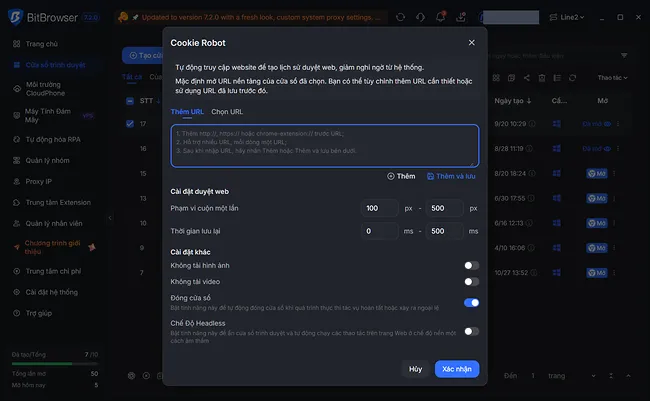
Task: Click the Trung tâm chi phí sidebar icon
Action: (x=17, y=271)
